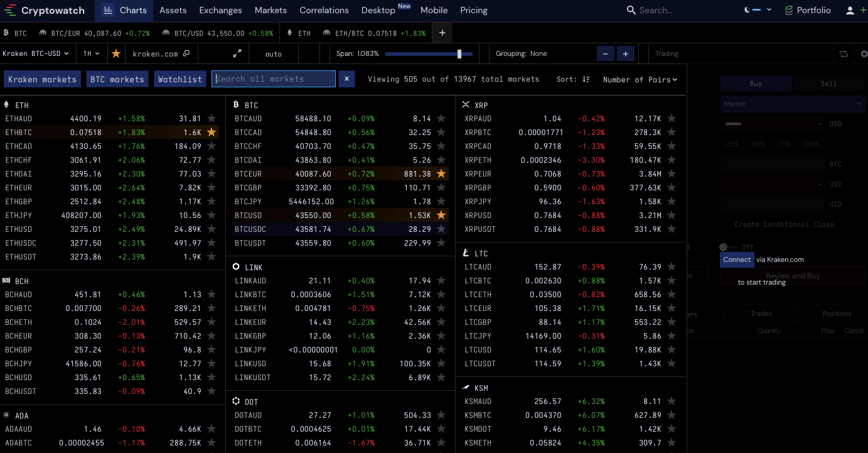Star the BCHJPY market
868x453 pixels.
coord(212,363)
